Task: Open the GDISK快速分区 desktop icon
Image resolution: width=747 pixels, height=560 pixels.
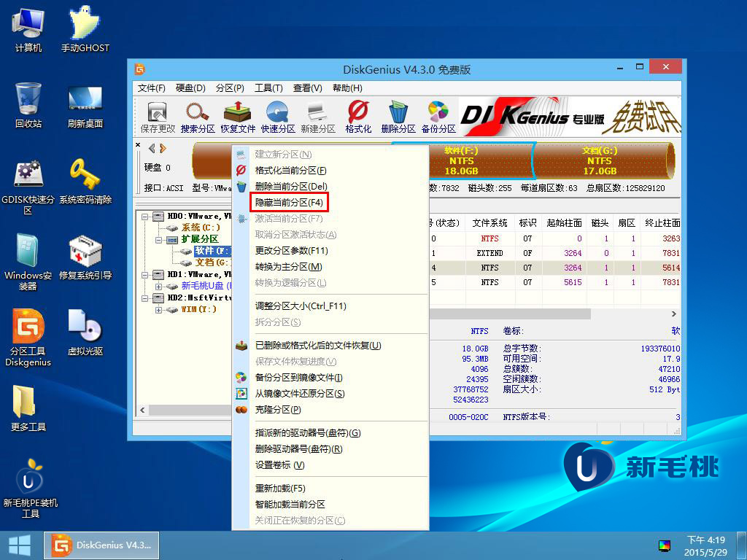Action: 28,187
